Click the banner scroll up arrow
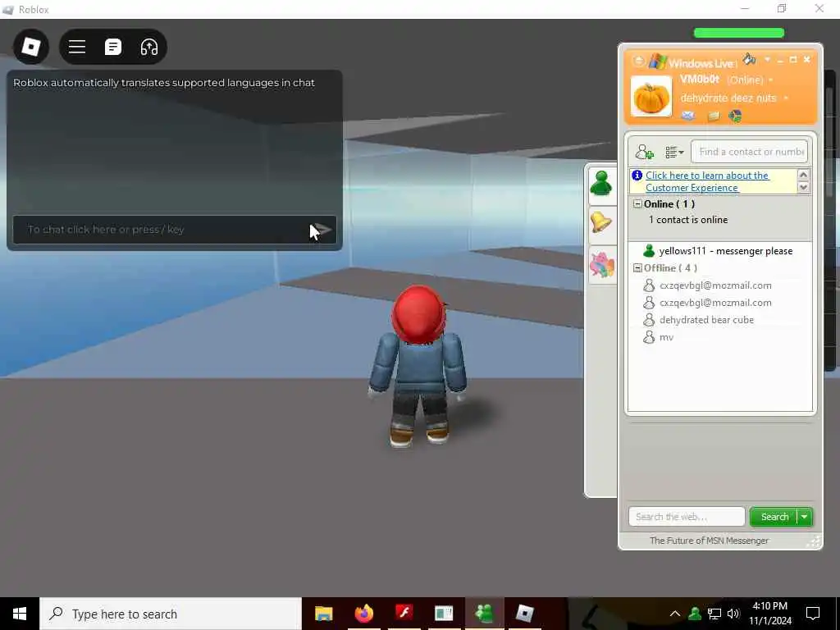Screen dimensions: 840x630 tap(803, 175)
